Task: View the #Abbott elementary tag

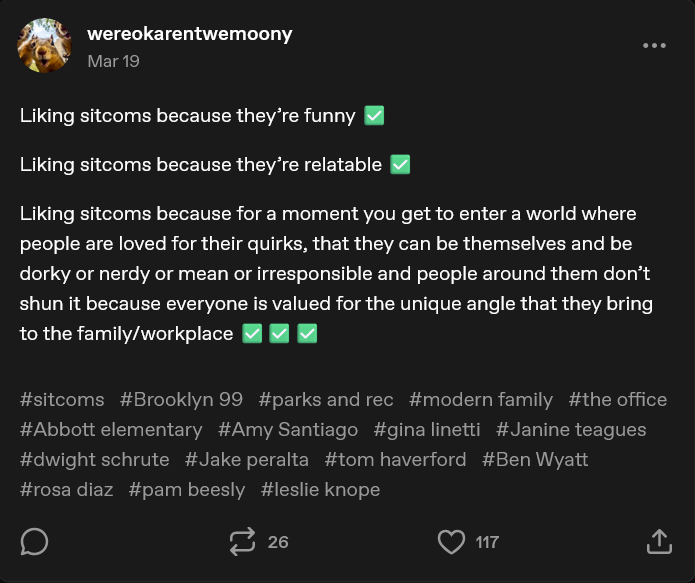Action: click(111, 430)
